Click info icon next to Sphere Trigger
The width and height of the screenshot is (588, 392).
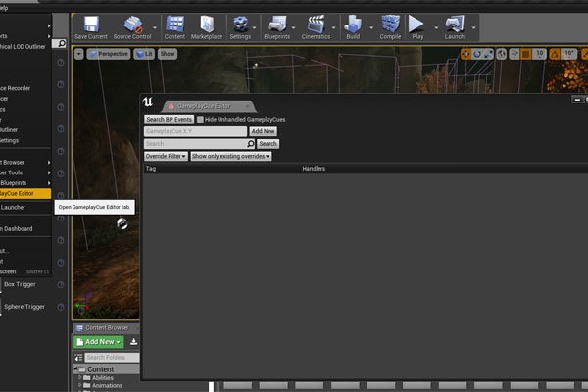[61, 307]
